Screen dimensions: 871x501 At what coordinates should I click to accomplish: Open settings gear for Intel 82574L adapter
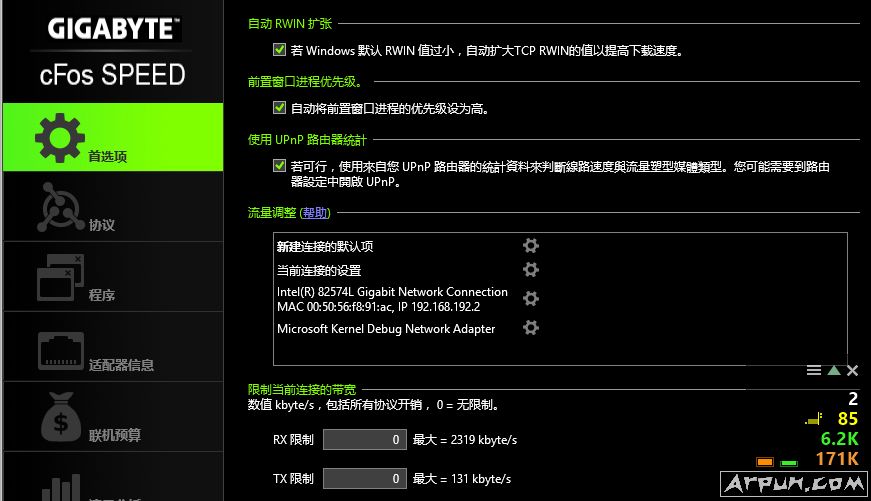click(530, 299)
